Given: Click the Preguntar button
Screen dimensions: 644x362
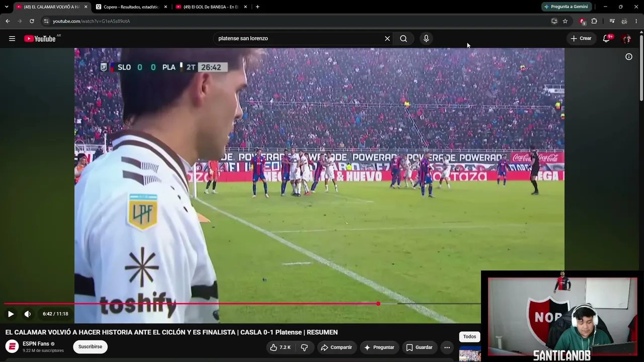Looking at the screenshot, I should [379, 347].
